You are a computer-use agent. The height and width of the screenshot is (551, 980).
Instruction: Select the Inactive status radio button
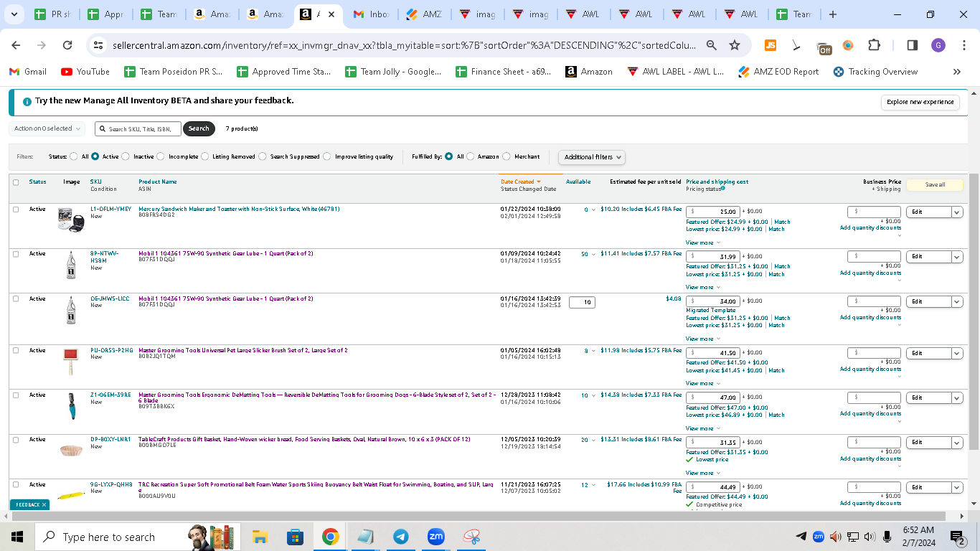[x=126, y=156]
